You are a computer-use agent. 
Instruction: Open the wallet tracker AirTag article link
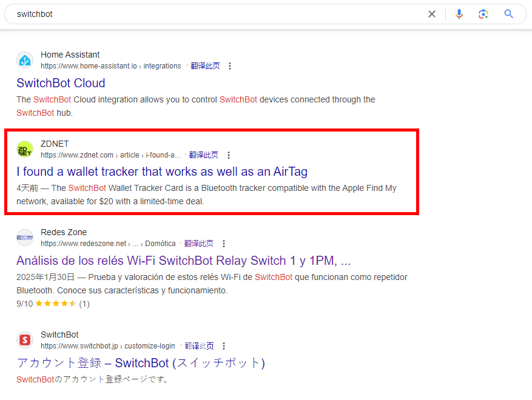pos(162,172)
